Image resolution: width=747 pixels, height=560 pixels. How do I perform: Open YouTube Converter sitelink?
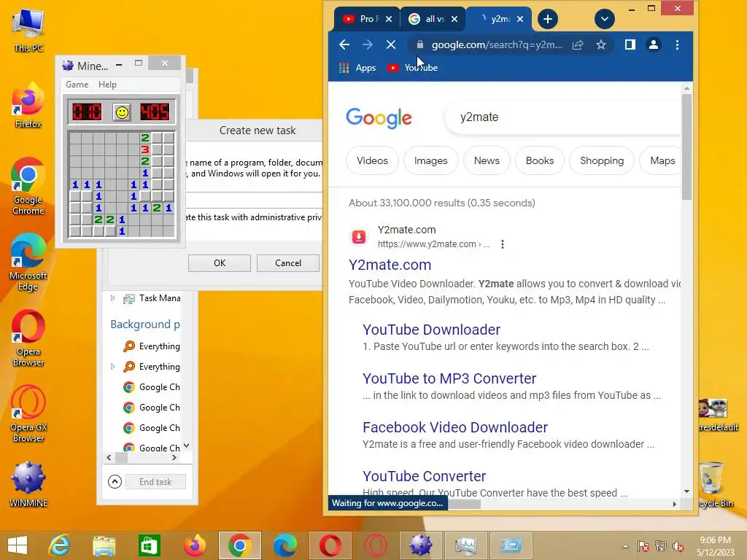click(x=424, y=476)
